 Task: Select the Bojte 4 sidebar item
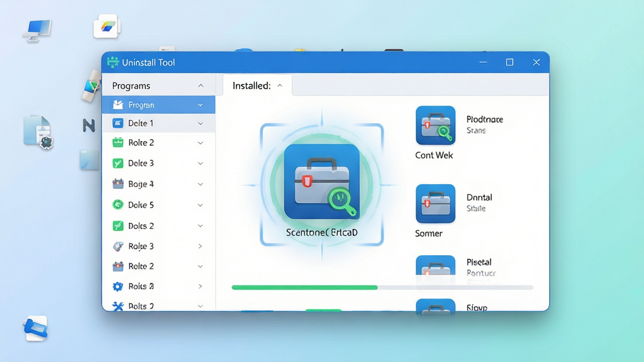coord(158,184)
